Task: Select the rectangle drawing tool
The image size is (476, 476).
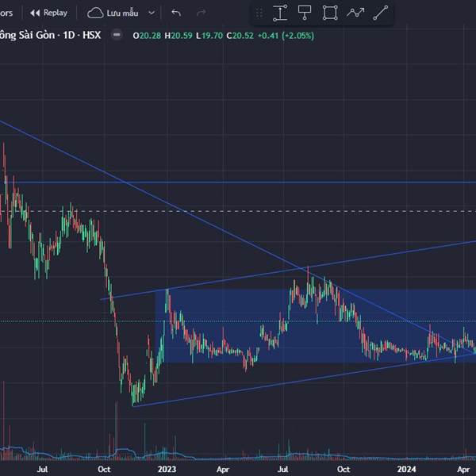Action: pyautogui.click(x=330, y=13)
